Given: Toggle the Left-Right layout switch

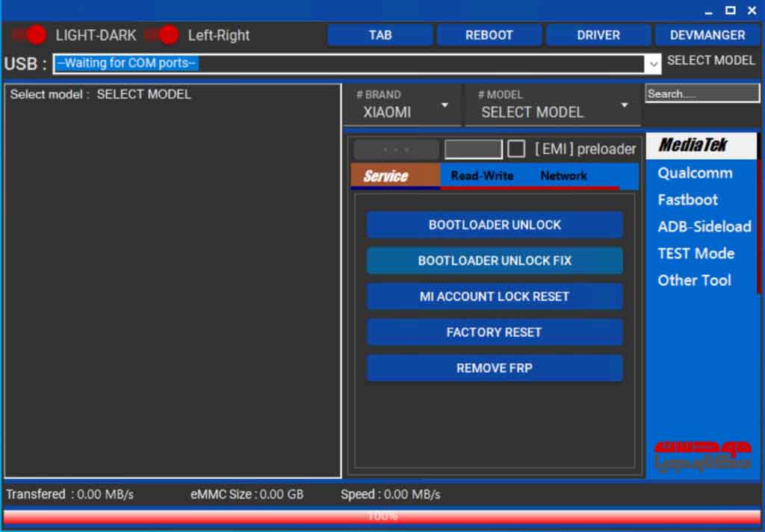Looking at the screenshot, I should pyautogui.click(x=162, y=35).
